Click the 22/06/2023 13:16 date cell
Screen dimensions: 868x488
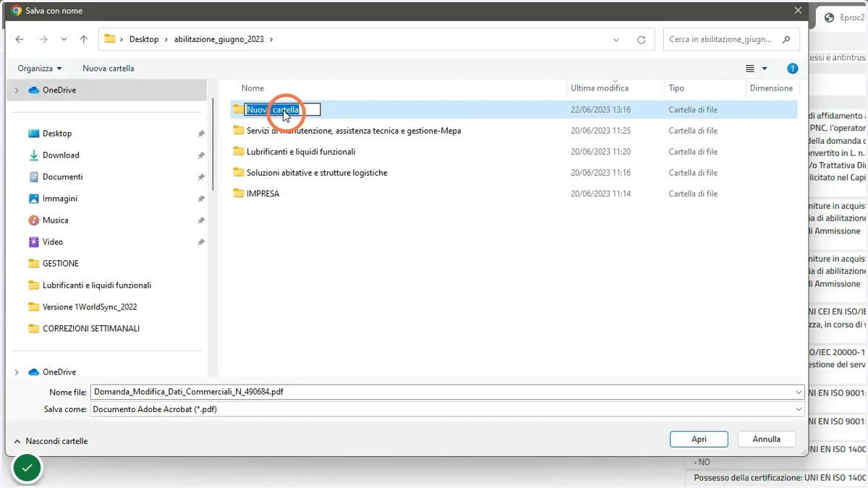pyautogui.click(x=600, y=110)
